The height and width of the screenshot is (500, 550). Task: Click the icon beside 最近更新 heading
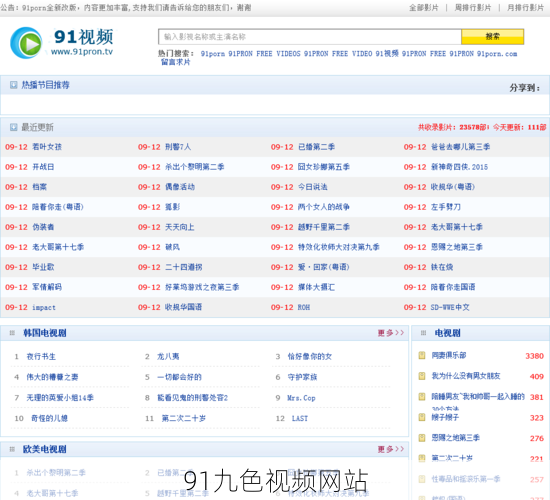click(x=13, y=127)
